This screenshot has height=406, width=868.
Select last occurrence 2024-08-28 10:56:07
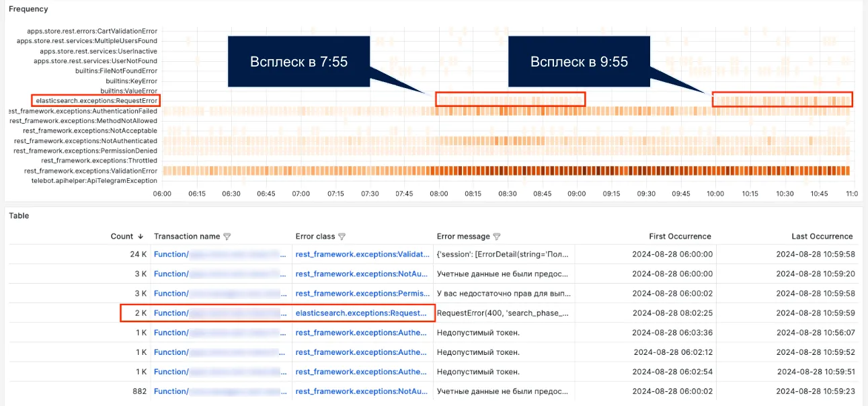click(x=816, y=333)
